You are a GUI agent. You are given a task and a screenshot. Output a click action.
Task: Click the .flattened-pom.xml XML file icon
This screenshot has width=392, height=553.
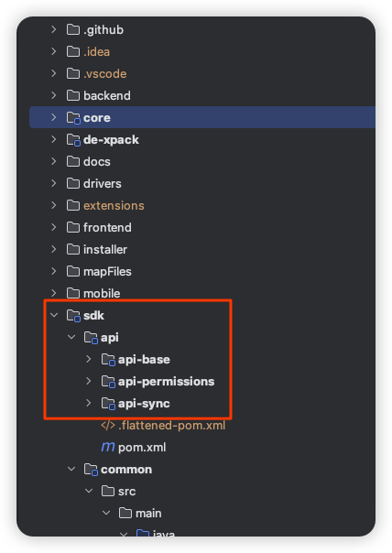tap(108, 426)
